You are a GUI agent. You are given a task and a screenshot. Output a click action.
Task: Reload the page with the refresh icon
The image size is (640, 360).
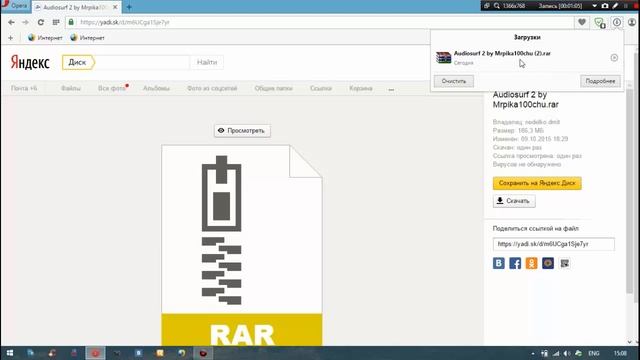(40, 22)
